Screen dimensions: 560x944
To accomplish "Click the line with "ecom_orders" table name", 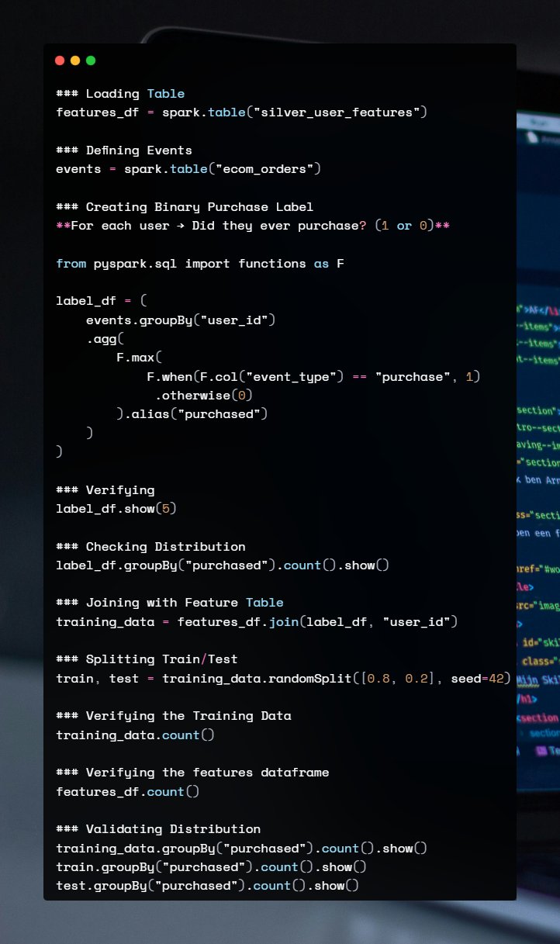I will click(188, 169).
